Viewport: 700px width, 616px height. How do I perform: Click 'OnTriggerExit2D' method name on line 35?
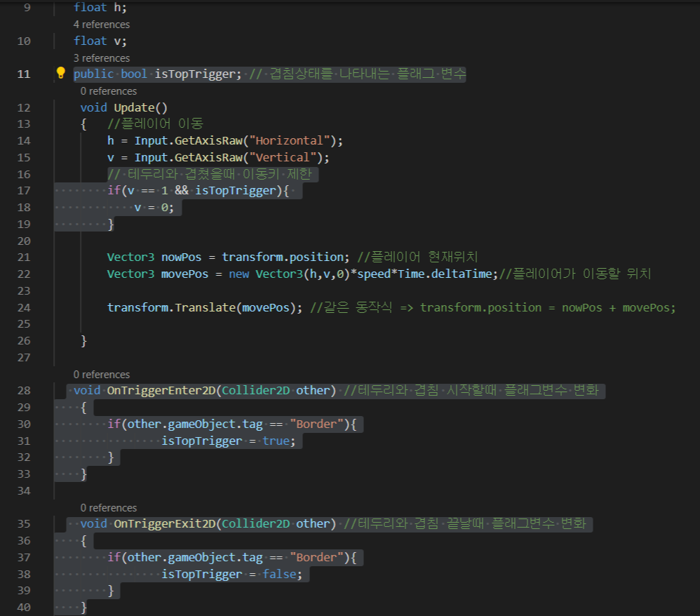click(165, 524)
